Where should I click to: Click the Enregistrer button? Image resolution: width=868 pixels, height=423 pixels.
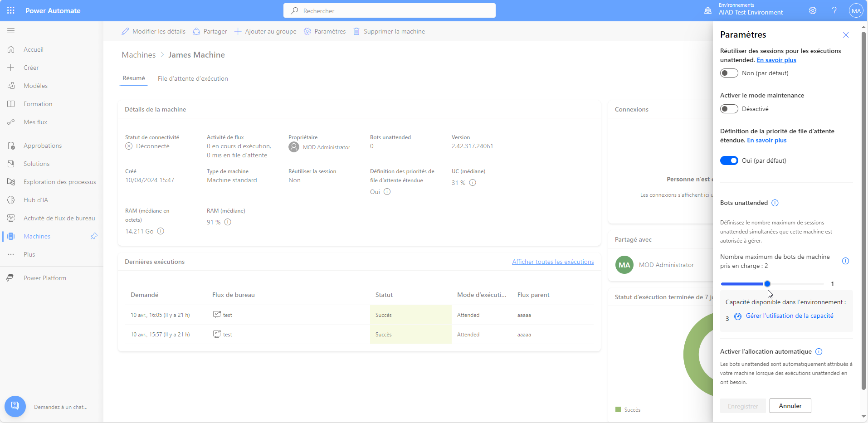[743, 406]
